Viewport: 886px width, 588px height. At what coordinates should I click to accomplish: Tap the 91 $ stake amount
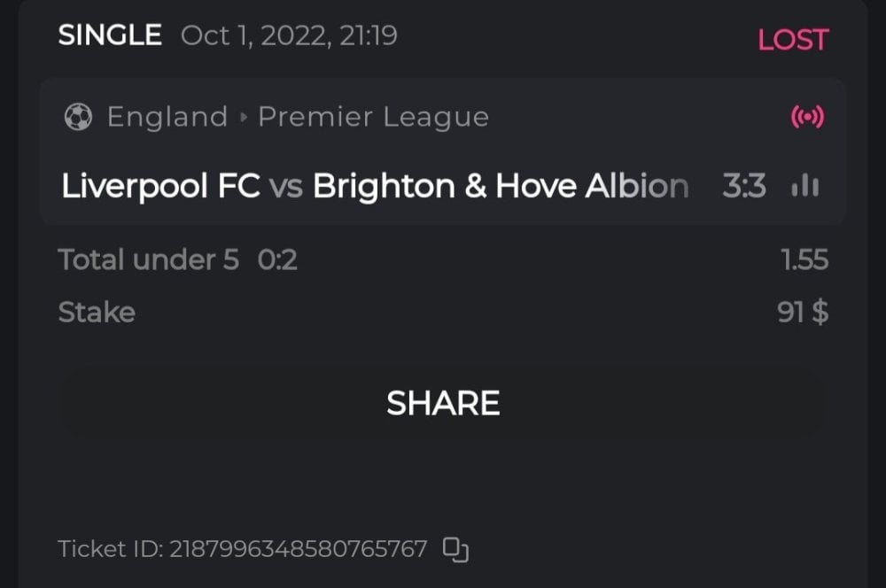click(803, 312)
